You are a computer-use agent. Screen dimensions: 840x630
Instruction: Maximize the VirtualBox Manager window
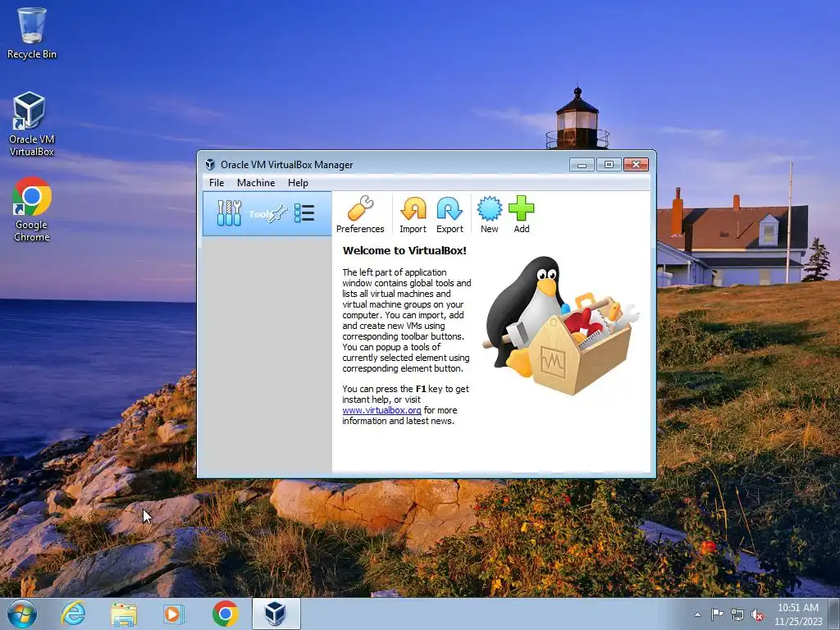coord(609,164)
